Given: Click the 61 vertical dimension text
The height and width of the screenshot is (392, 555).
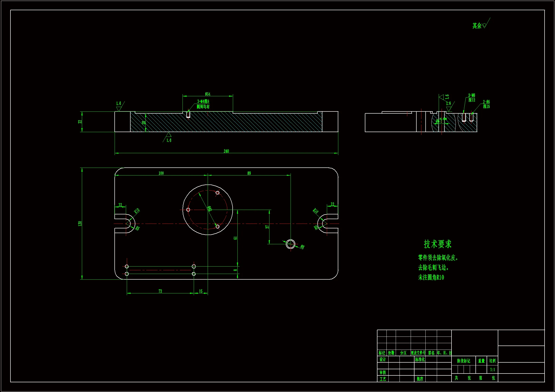Looking at the screenshot, I should (x=235, y=238).
